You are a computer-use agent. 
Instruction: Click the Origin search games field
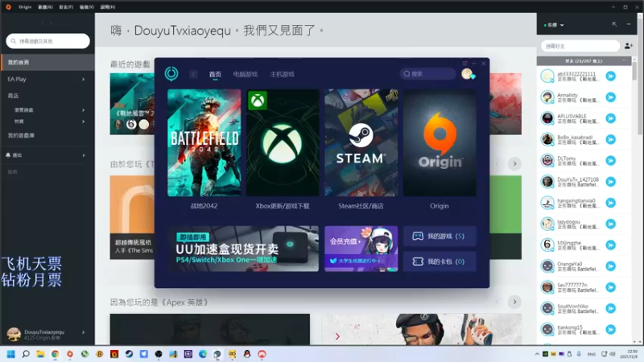pyautogui.click(x=47, y=41)
